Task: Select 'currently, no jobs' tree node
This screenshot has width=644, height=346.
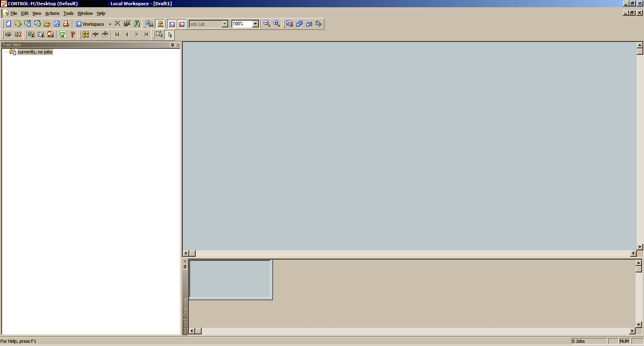Action: tap(35, 52)
